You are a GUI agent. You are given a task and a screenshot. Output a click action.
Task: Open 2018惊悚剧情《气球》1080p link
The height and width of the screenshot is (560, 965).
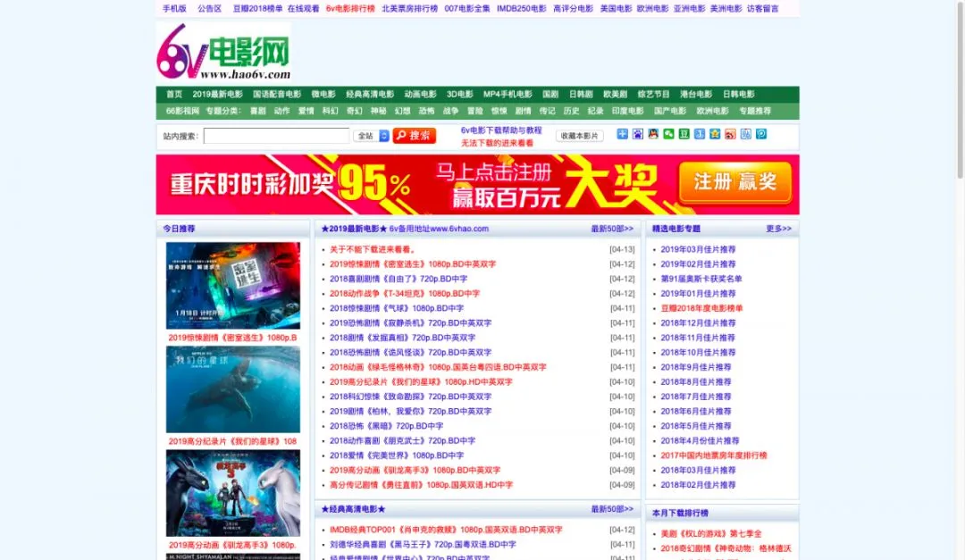(397, 308)
